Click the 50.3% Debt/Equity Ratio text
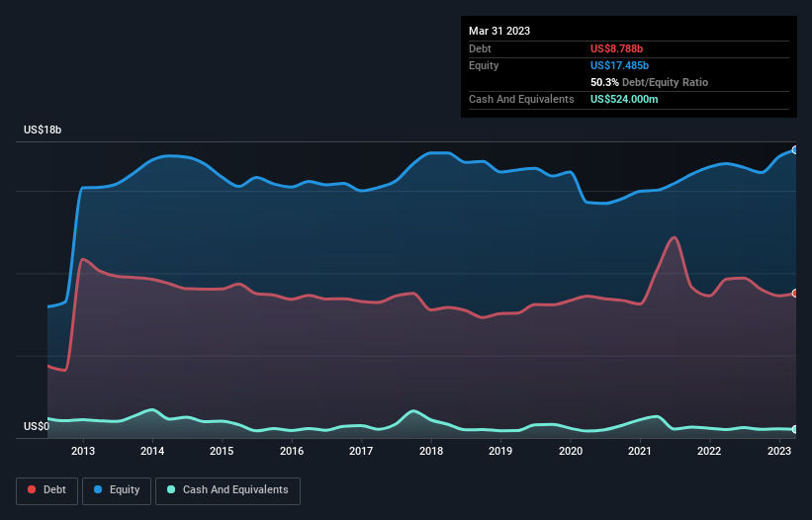The width and height of the screenshot is (812, 520). 649,82
